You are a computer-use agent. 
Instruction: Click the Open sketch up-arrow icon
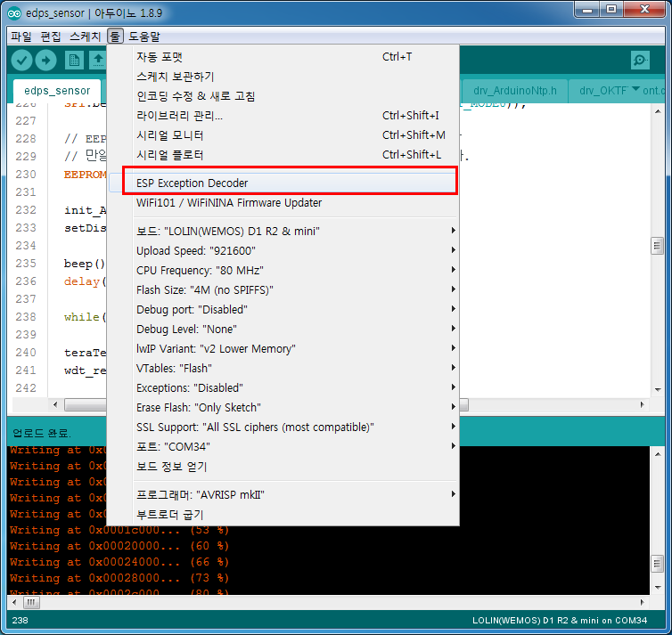click(98, 60)
